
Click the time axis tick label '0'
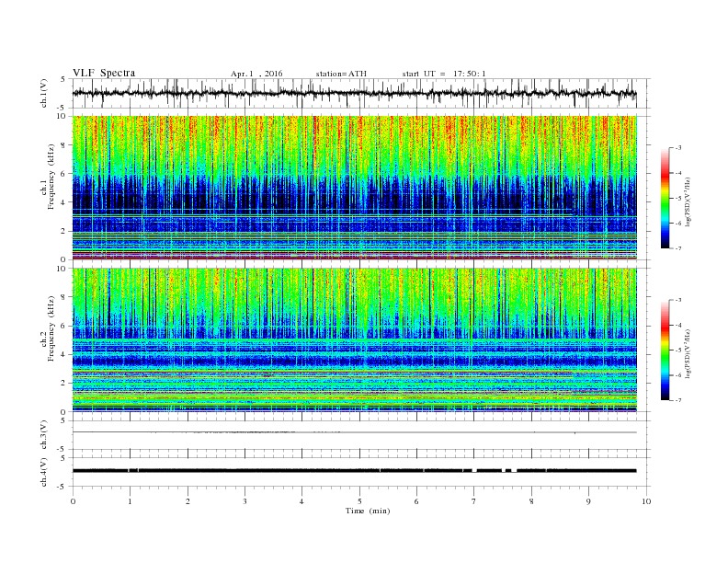click(73, 501)
